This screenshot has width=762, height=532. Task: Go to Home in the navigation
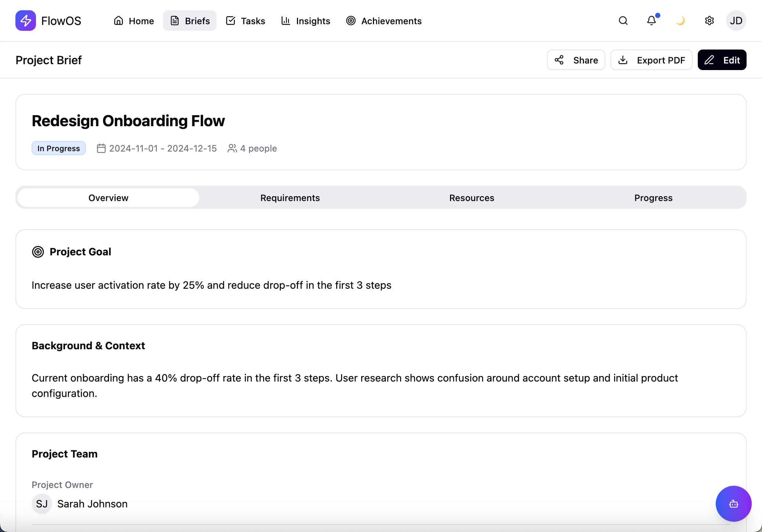click(x=134, y=21)
